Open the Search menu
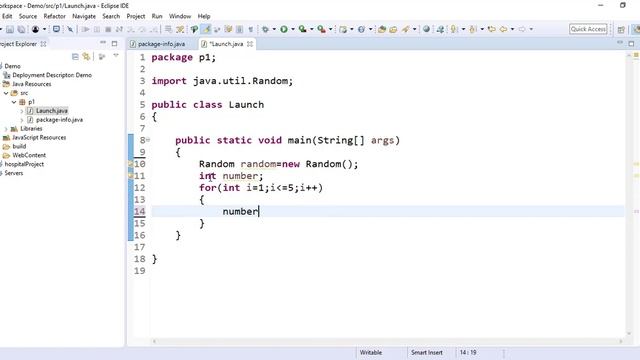The height and width of the screenshot is (360, 640). pos(111,16)
